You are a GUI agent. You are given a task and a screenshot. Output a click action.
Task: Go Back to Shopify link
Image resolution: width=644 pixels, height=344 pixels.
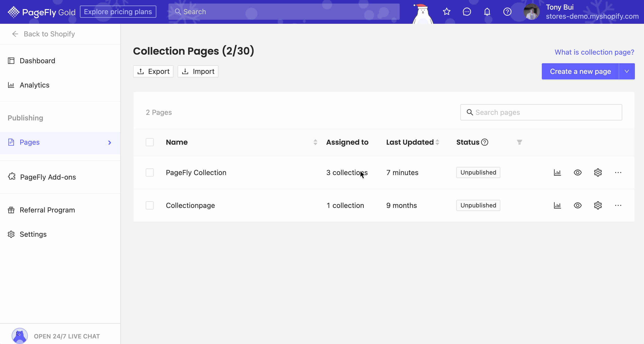click(49, 34)
